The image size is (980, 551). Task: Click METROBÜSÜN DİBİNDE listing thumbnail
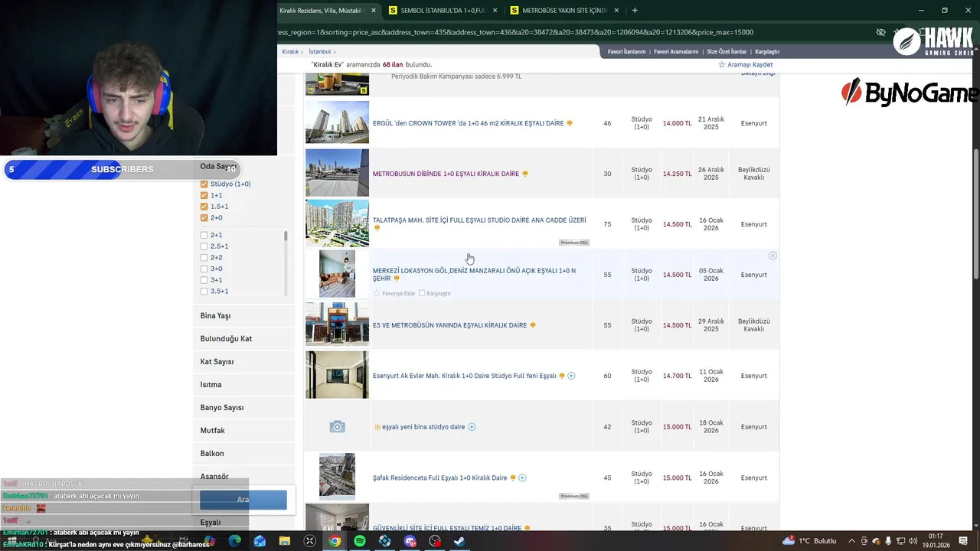pos(337,173)
